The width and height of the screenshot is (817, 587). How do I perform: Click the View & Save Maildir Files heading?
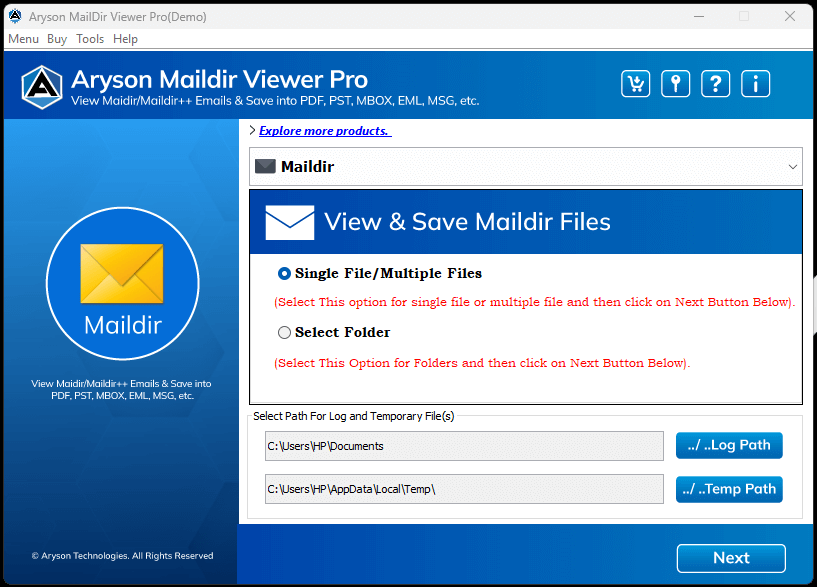click(x=467, y=222)
